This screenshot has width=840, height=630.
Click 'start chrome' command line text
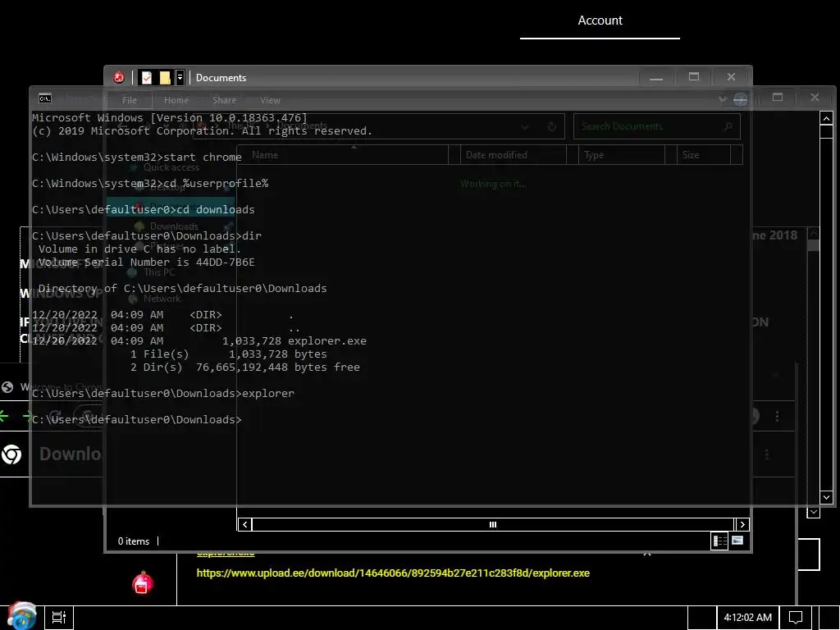[203, 157]
